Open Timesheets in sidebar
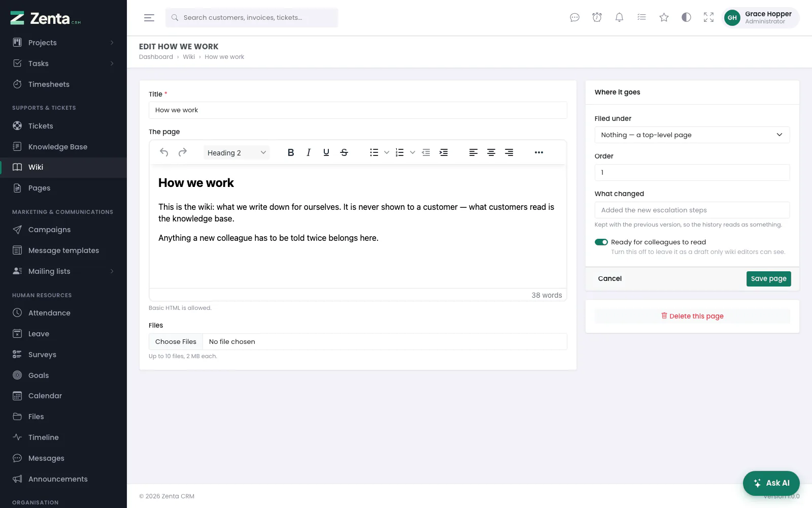Viewport: 812px width, 508px height. coord(63,84)
